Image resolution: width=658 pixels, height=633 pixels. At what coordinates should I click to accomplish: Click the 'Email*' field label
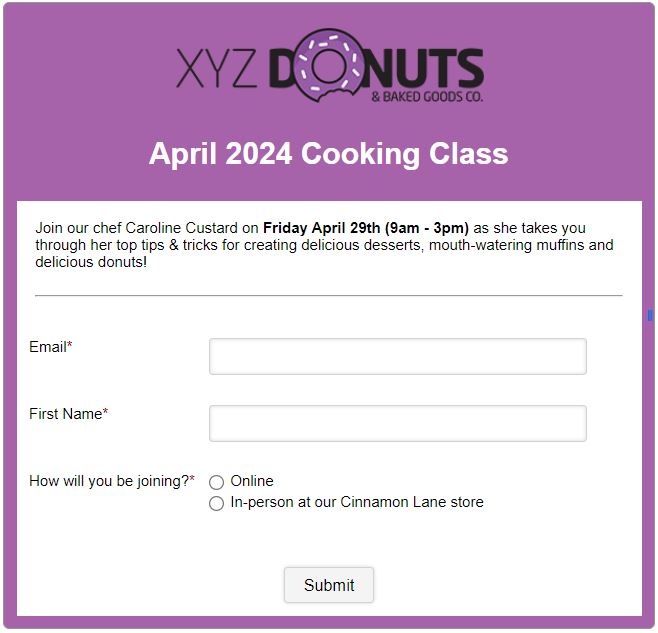(x=51, y=347)
